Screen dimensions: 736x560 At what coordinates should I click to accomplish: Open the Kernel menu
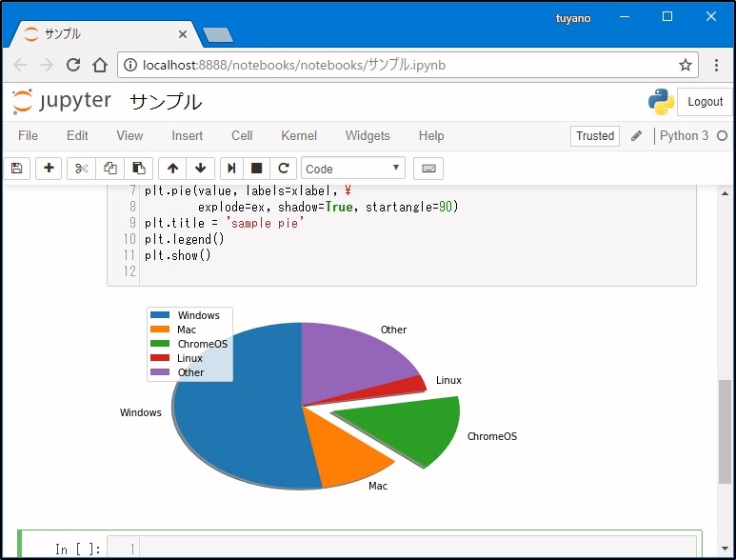299,136
